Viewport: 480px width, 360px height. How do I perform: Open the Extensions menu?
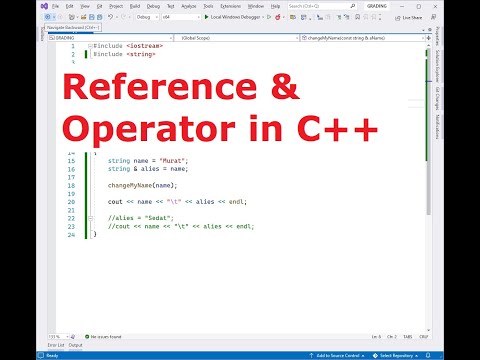pyautogui.click(x=230, y=6)
